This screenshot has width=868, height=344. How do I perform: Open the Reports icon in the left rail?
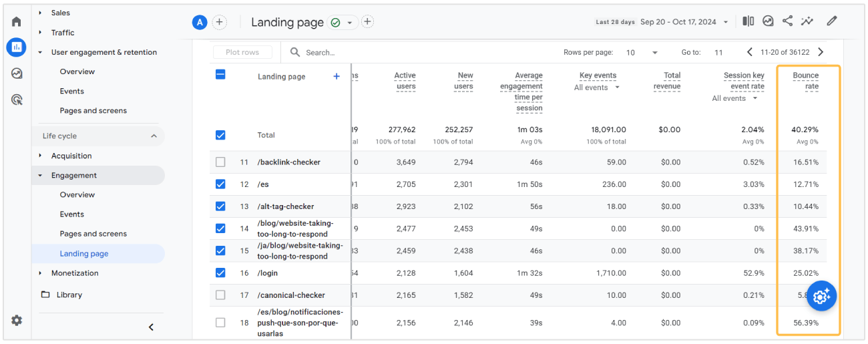tap(17, 47)
